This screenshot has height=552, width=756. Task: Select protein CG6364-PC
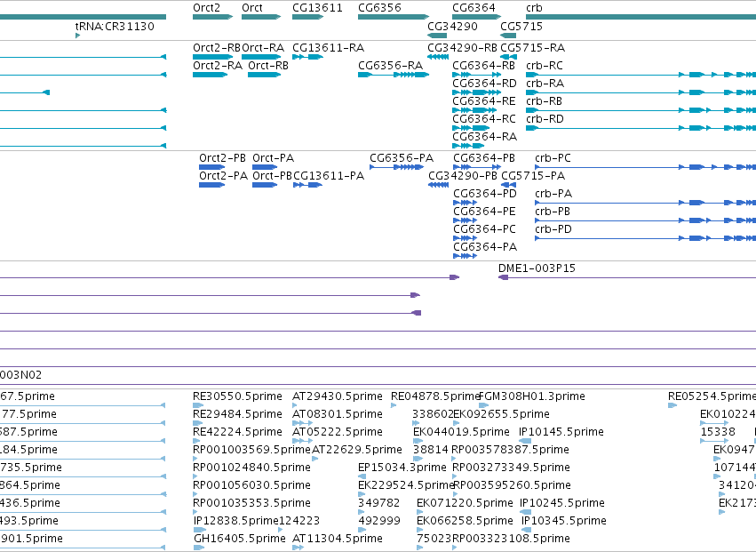pos(484,229)
